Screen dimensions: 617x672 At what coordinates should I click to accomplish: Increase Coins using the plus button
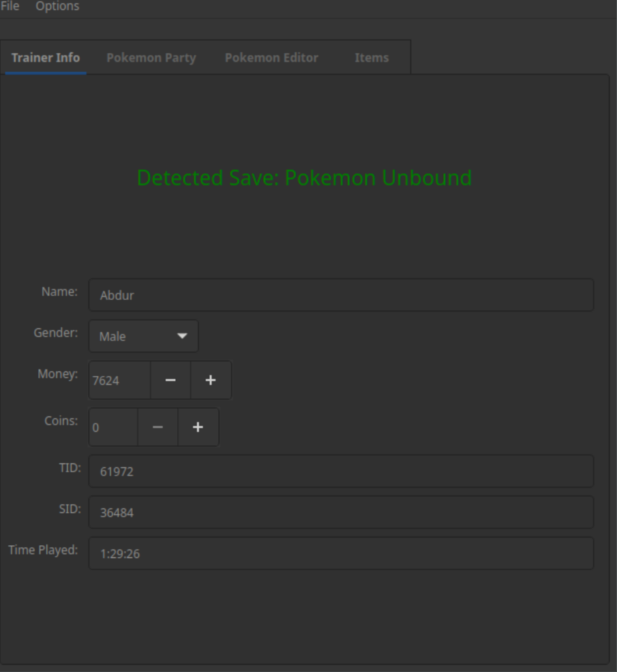[x=198, y=427]
